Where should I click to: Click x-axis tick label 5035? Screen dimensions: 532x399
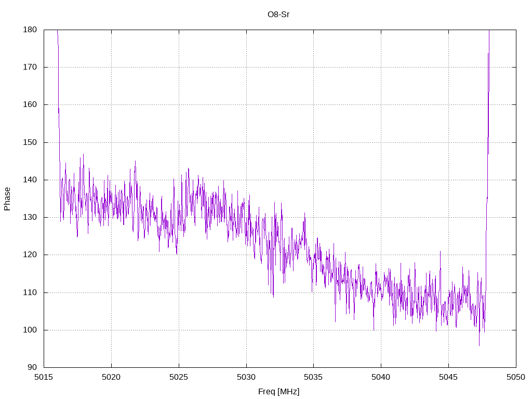coord(313,377)
